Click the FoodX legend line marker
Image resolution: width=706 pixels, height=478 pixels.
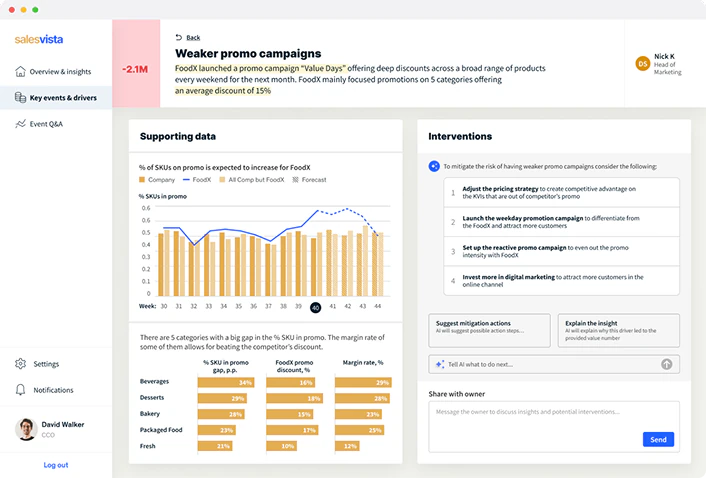click(186, 180)
